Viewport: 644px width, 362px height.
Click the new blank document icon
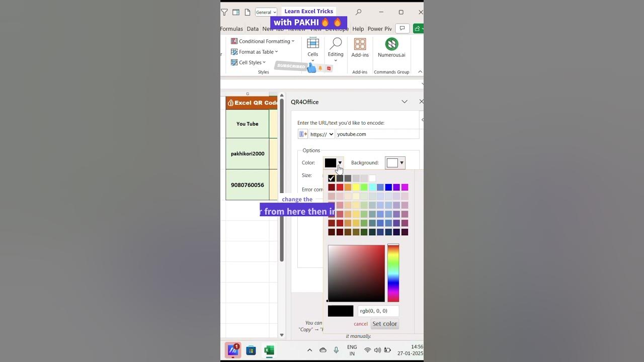[248, 12]
